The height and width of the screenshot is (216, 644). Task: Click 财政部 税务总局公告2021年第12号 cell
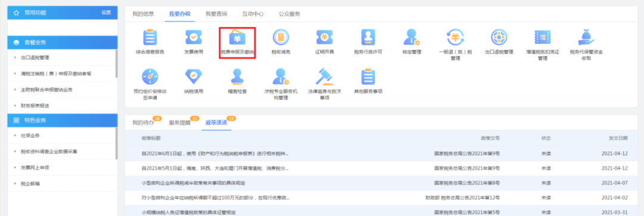pos(463,198)
